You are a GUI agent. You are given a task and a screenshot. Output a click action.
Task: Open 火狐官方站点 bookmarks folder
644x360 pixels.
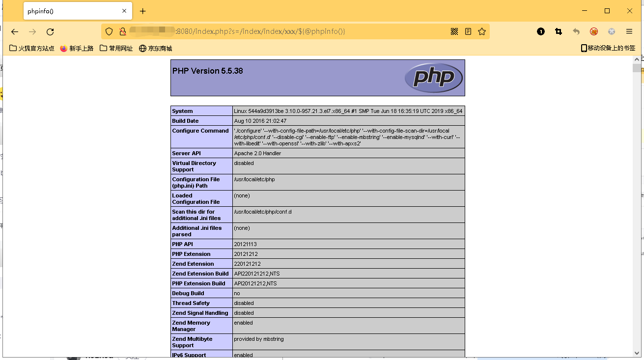(32, 48)
